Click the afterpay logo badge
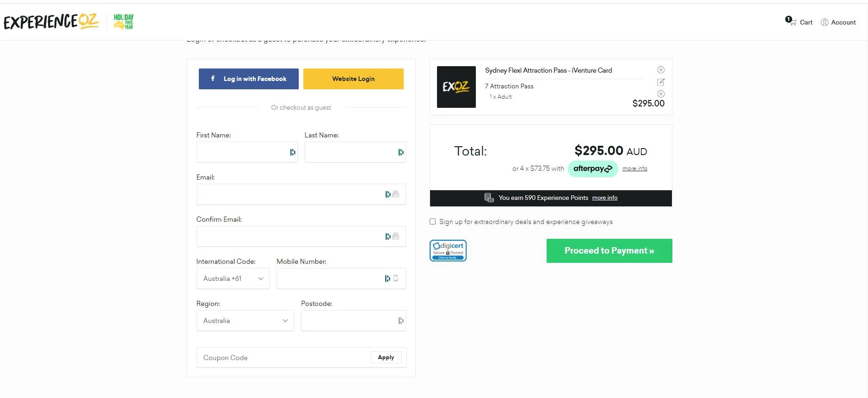The width and height of the screenshot is (868, 398). 592,169
